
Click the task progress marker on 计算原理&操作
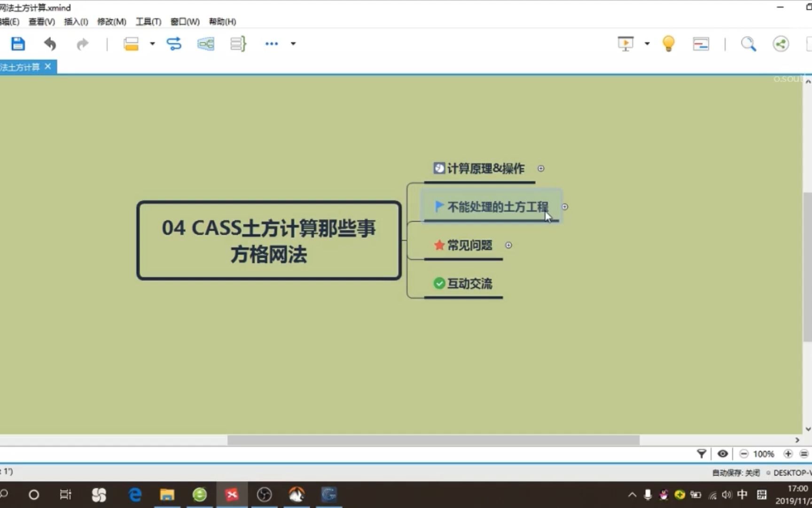(439, 168)
